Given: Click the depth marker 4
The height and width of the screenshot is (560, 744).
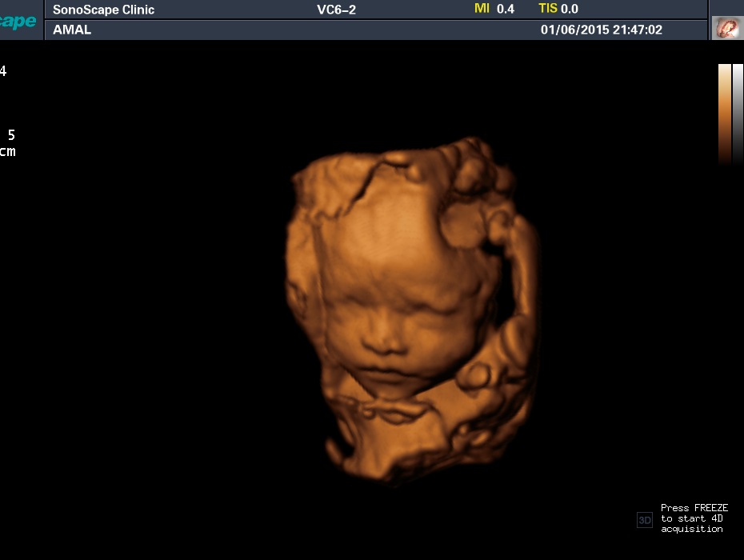Looking at the screenshot, I should click(x=3, y=71).
